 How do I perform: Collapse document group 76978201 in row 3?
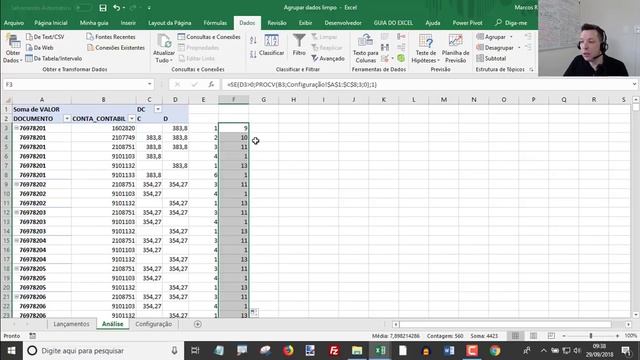click(16, 128)
